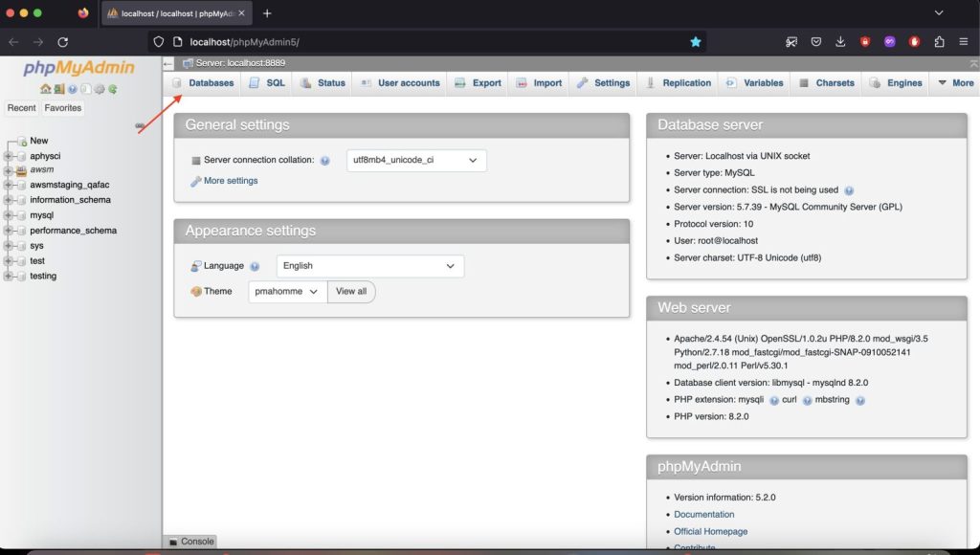This screenshot has width=980, height=555.
Task: Open the navigation settings gear icon
Action: (100, 89)
